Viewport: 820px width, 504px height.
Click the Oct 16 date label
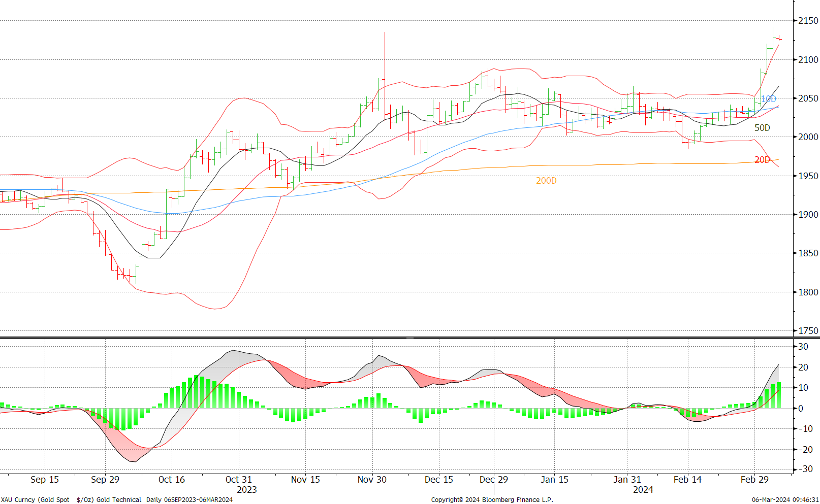(x=172, y=480)
